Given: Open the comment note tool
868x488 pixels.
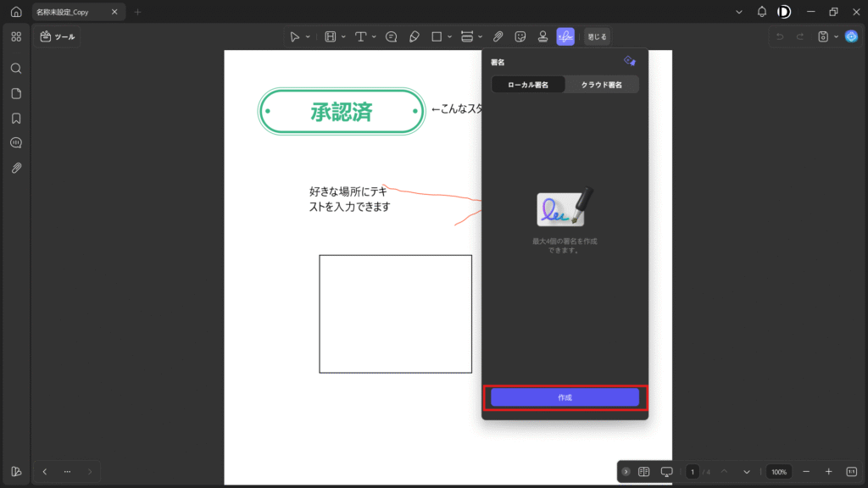Looking at the screenshot, I should pyautogui.click(x=392, y=36).
